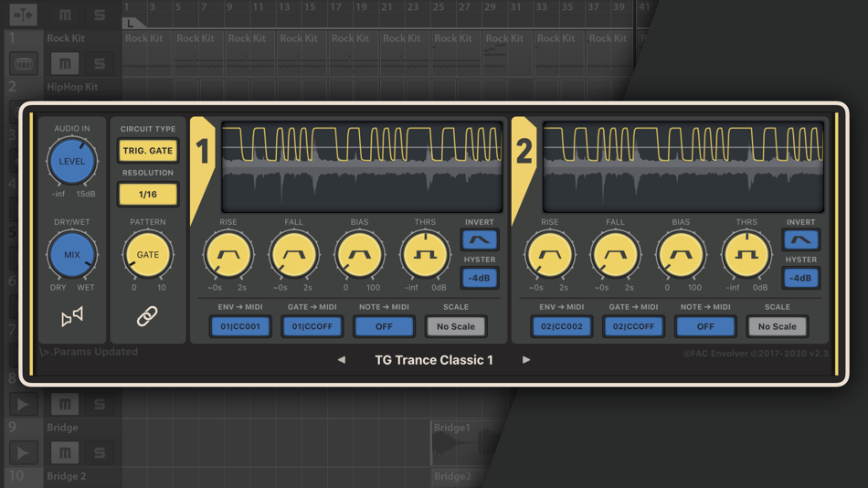
Task: Go to next preset with right arrow
Action: pyautogui.click(x=526, y=360)
